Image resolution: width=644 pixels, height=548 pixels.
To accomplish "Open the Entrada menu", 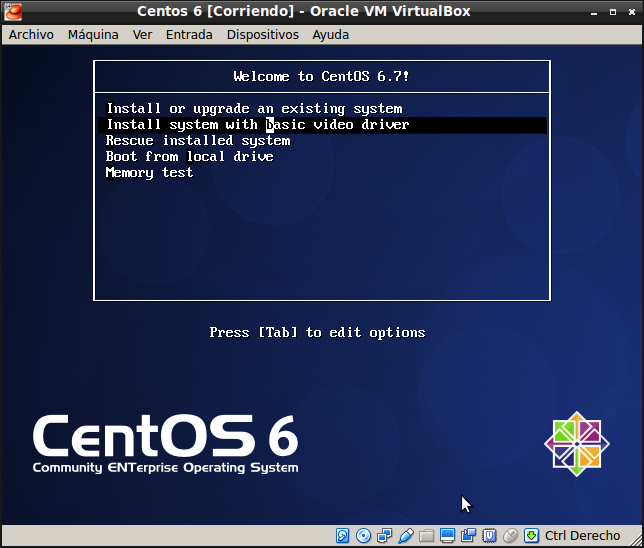I will coord(189,34).
